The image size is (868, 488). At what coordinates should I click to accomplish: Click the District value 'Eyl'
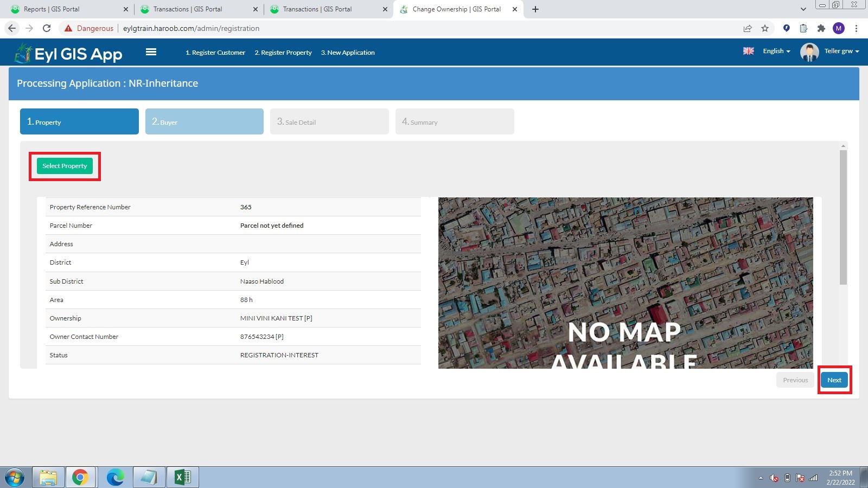point(244,262)
